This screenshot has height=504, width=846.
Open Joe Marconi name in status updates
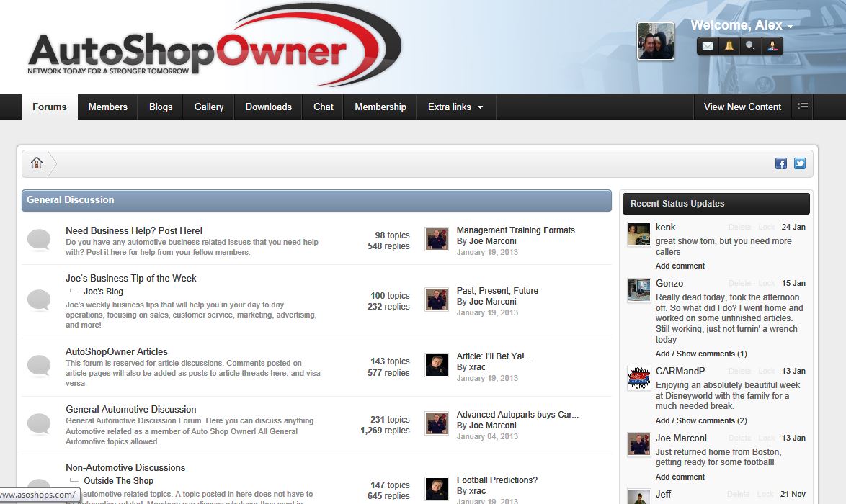[x=681, y=438]
